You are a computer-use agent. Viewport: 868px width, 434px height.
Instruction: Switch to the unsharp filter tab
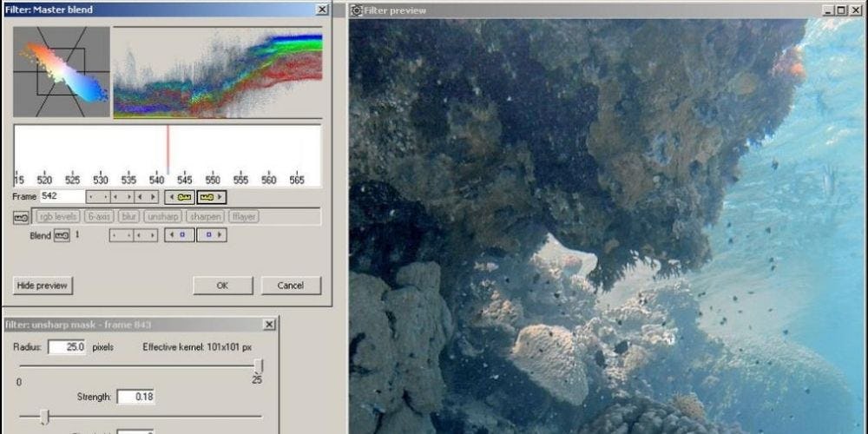(162, 216)
